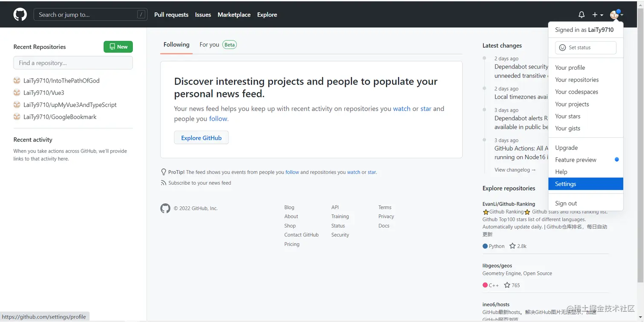Switch to the Following feed tab

pyautogui.click(x=176, y=45)
